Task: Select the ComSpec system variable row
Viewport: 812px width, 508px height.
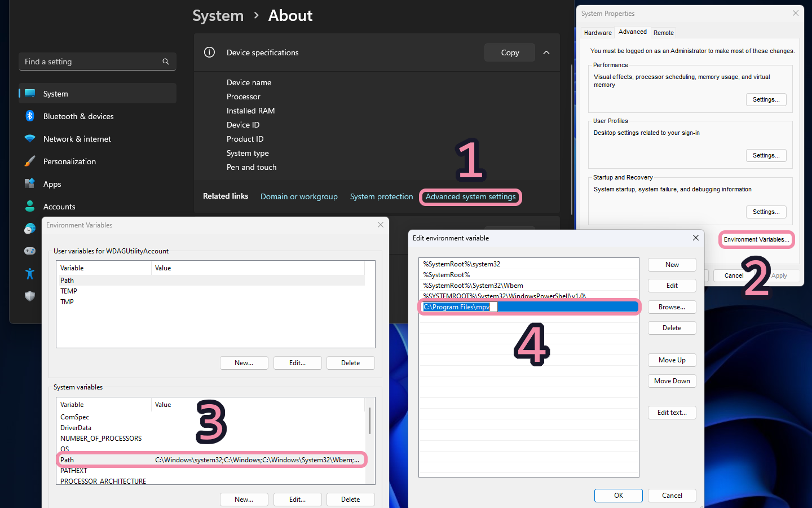Action: [x=211, y=417]
